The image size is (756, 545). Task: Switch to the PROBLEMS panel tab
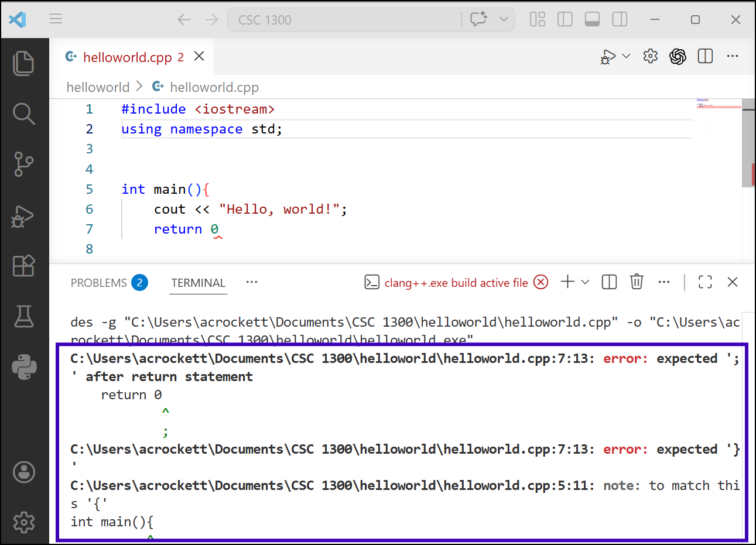99,283
